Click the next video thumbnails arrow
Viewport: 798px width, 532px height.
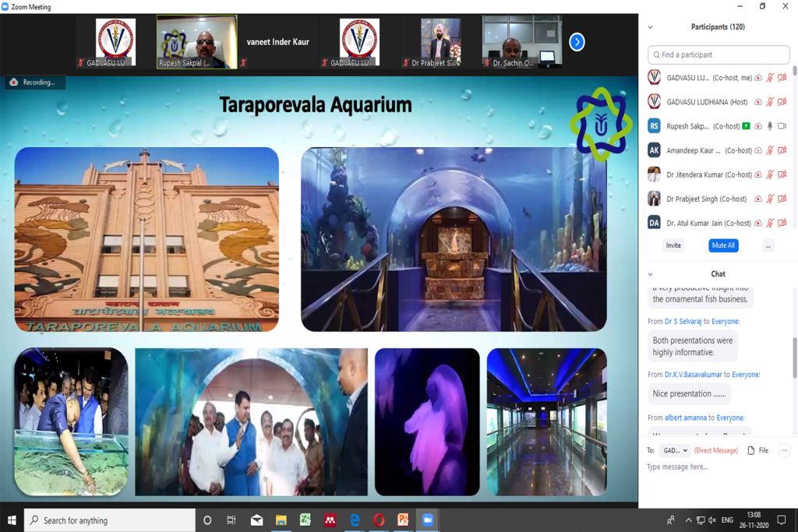tap(577, 42)
